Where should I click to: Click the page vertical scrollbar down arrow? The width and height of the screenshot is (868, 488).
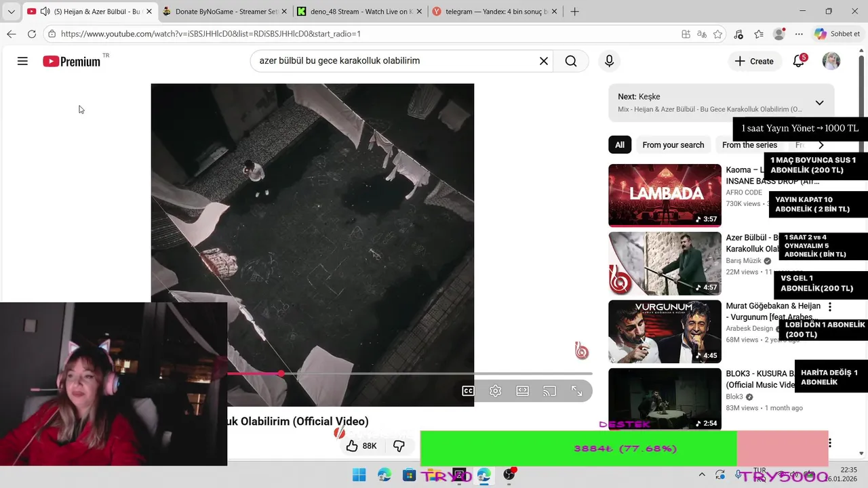862,454
